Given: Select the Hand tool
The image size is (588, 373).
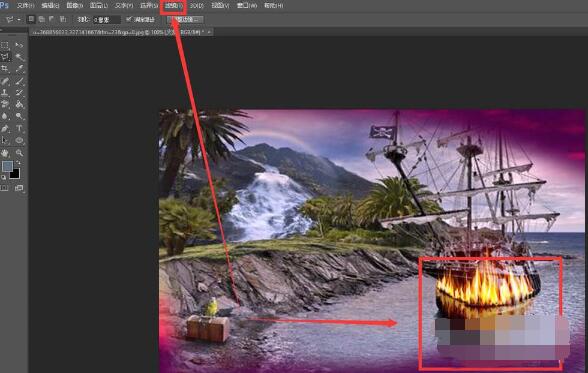Looking at the screenshot, I should click(5, 153).
